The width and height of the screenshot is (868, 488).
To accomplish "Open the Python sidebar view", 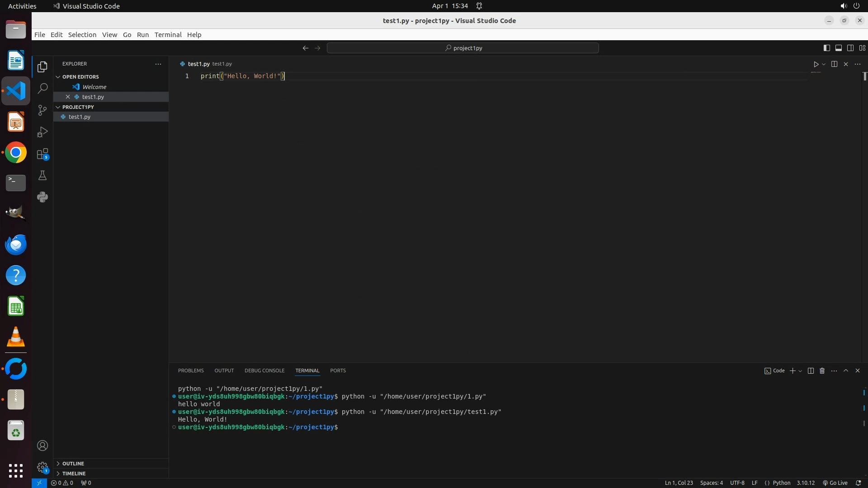I will click(42, 197).
